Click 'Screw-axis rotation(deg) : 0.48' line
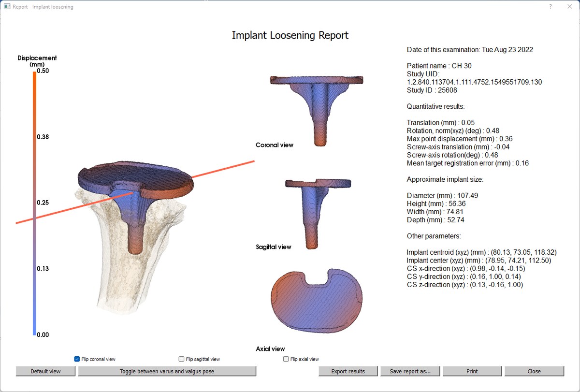This screenshot has width=580, height=392. coord(452,155)
